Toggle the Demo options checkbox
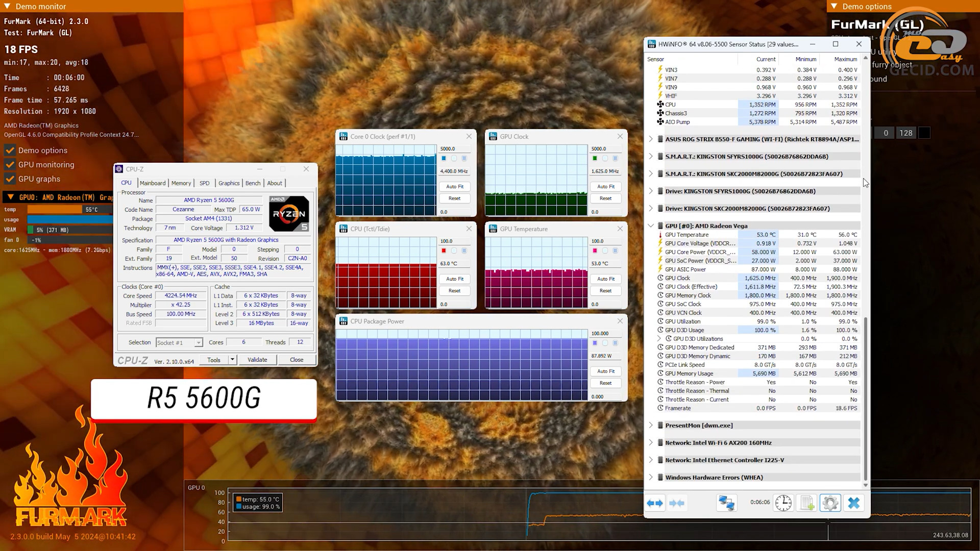 (x=10, y=151)
